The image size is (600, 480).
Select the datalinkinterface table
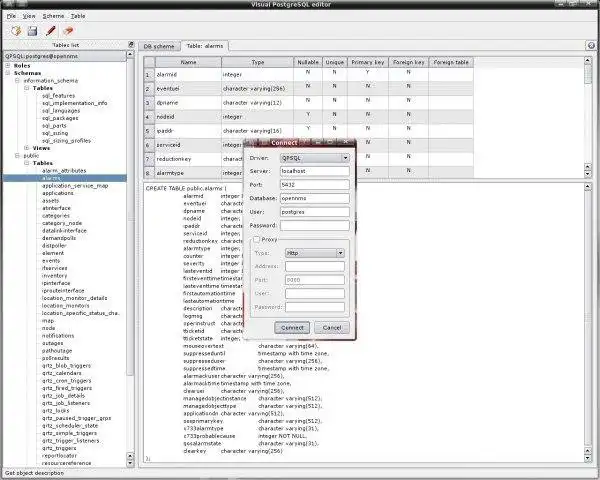pos(64,230)
